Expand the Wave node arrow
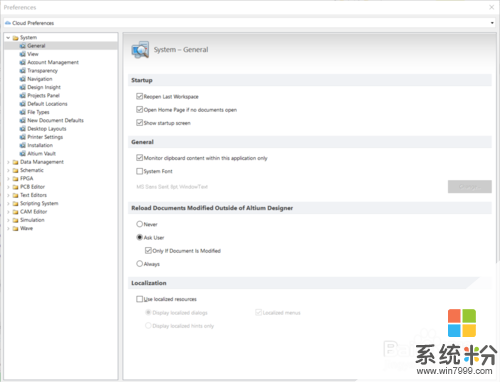 [x=8, y=229]
